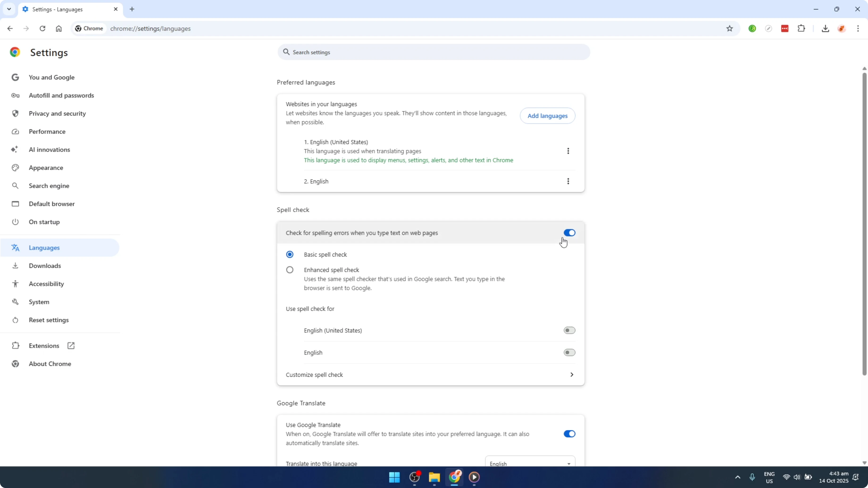Show hidden system tray icons
Image resolution: width=868 pixels, height=488 pixels.
tap(738, 477)
